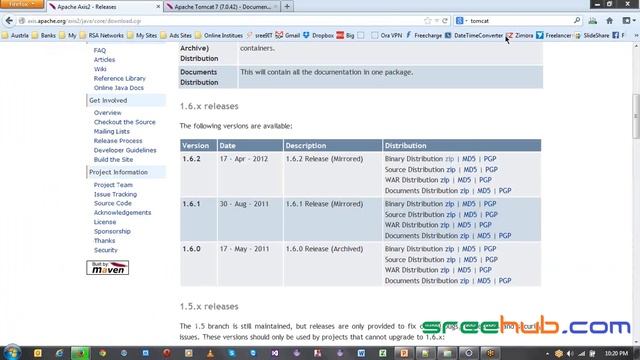
Task: Open the Checkout the Source link
Action: (124, 122)
